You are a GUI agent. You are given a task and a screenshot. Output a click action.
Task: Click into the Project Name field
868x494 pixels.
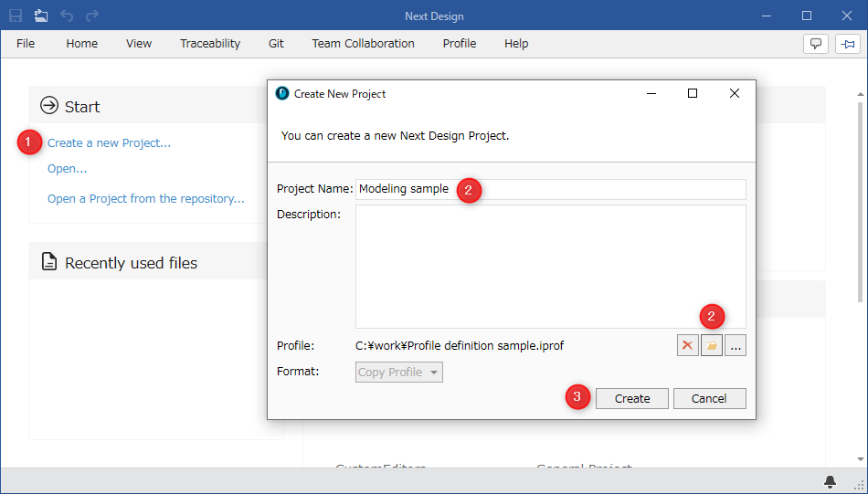(x=550, y=189)
